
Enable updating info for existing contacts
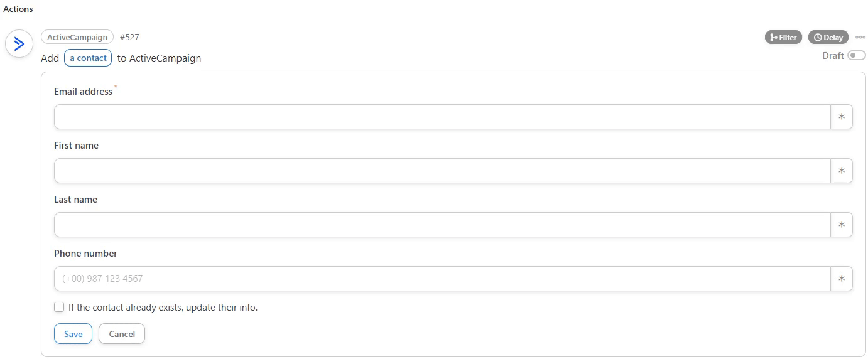point(59,308)
